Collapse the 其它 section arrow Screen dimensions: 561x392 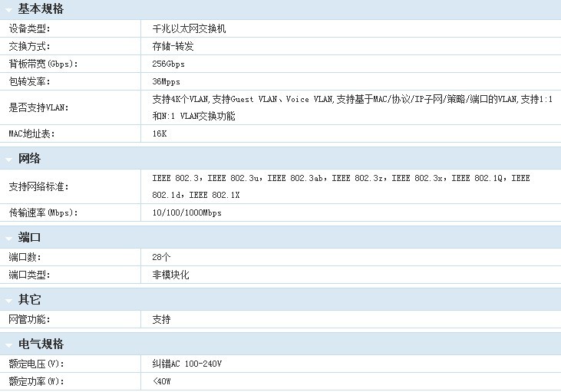[x=8, y=300]
